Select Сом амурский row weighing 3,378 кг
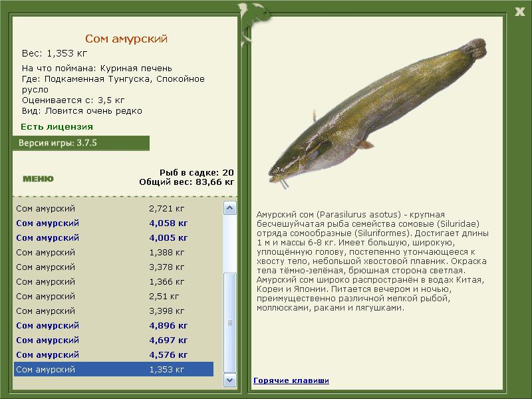532x399 pixels. (x=114, y=267)
